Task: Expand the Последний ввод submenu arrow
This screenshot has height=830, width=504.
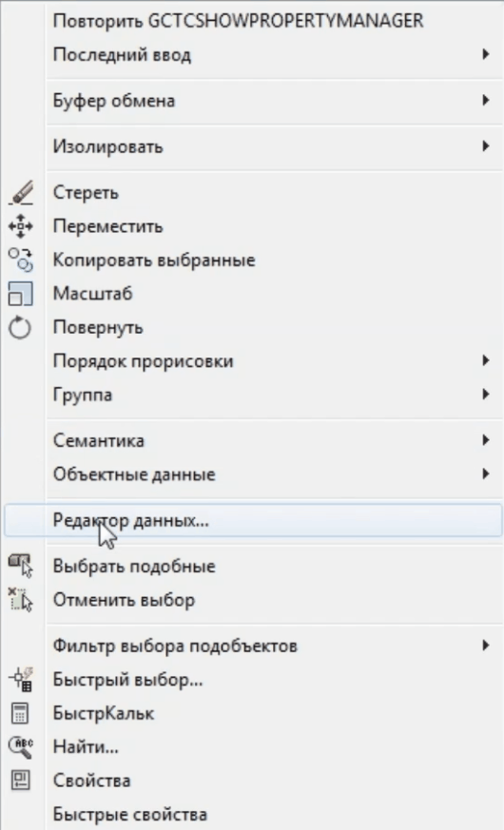Action: [486, 54]
